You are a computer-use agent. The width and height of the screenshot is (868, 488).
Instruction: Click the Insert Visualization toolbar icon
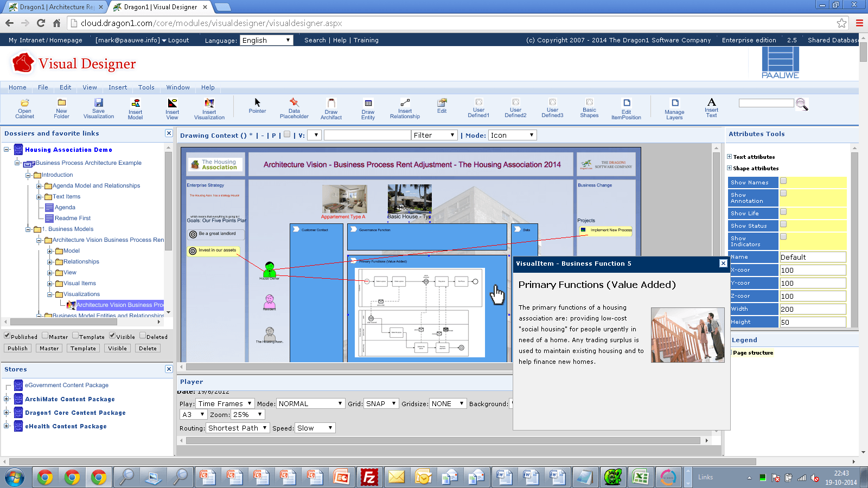(x=209, y=108)
